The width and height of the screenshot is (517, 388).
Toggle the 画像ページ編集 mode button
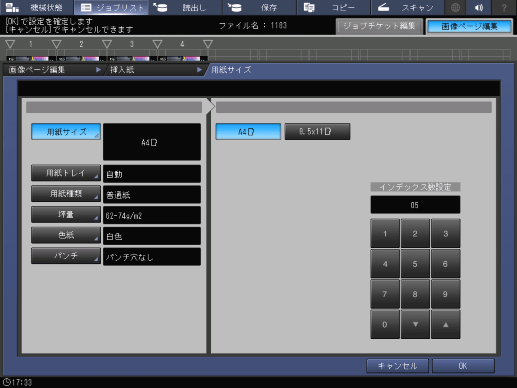click(x=469, y=26)
